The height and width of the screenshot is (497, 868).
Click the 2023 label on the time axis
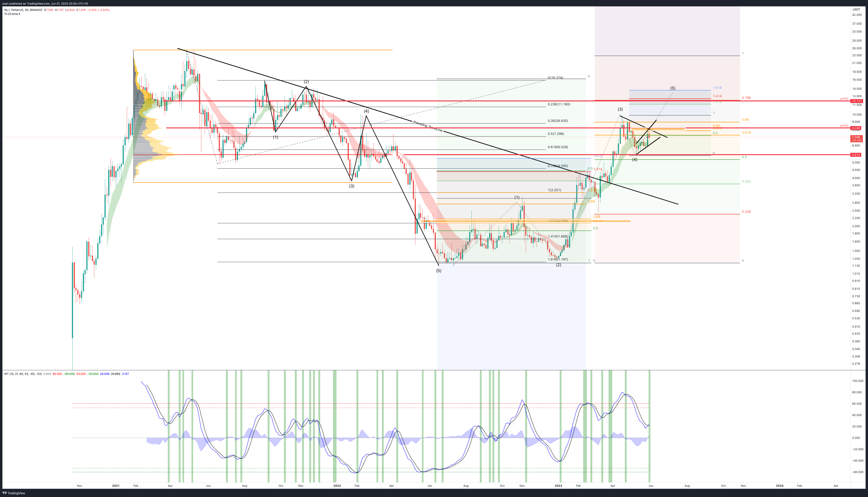(558, 486)
